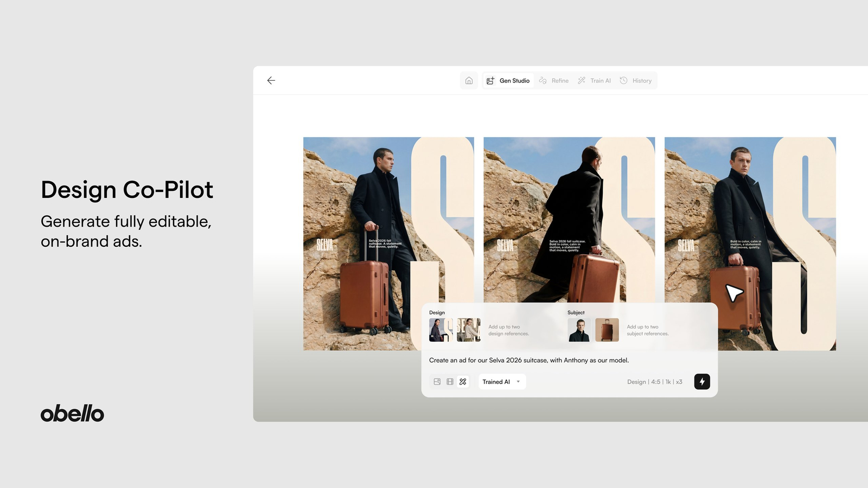Select the image mode icon
This screenshot has height=488, width=868.
pyautogui.click(x=437, y=382)
